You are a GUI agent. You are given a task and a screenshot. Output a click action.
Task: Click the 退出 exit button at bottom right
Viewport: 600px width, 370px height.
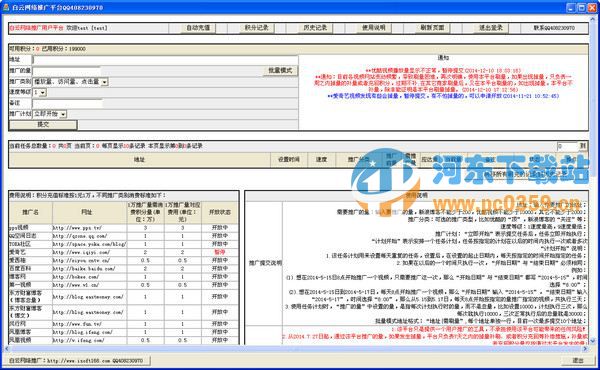577,360
